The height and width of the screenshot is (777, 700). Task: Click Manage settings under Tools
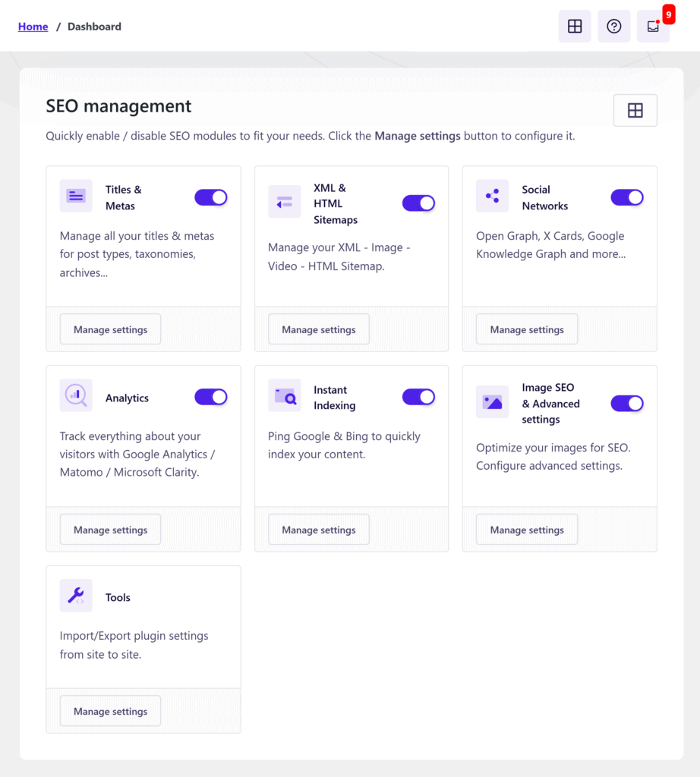109,710
